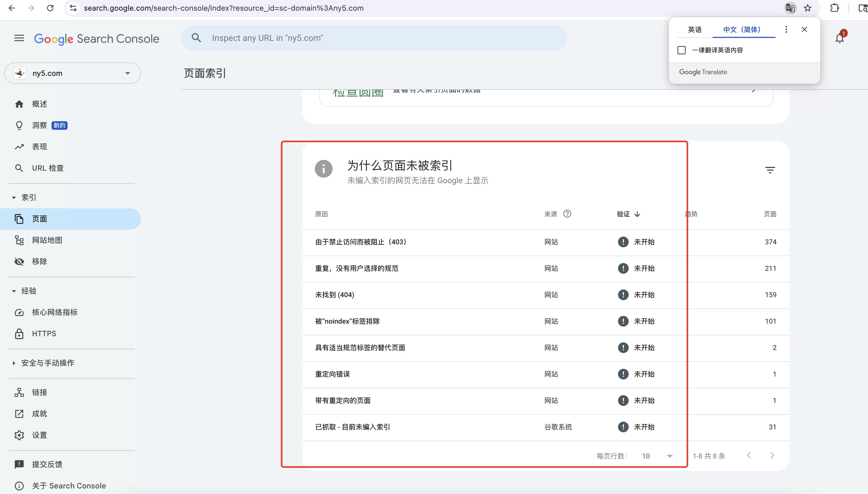Switch translate popup to 英语 tab
The image size is (868, 494).
tap(694, 30)
